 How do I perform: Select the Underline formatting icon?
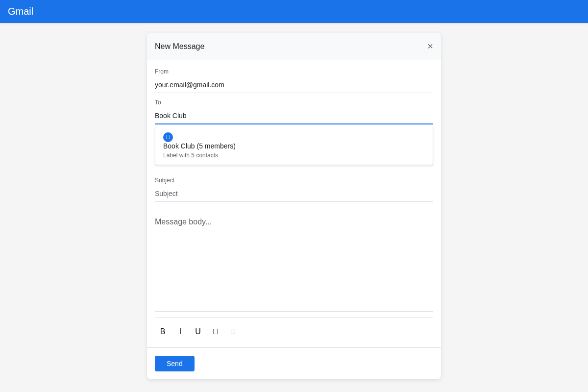(x=198, y=331)
